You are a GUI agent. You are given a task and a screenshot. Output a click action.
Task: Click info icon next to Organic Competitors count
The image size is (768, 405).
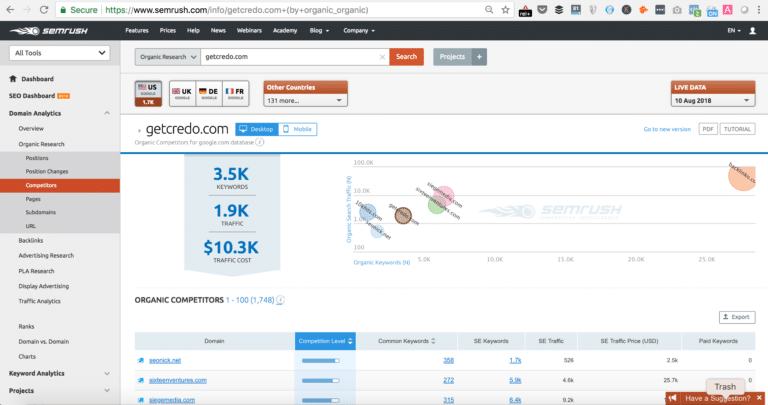pos(280,300)
